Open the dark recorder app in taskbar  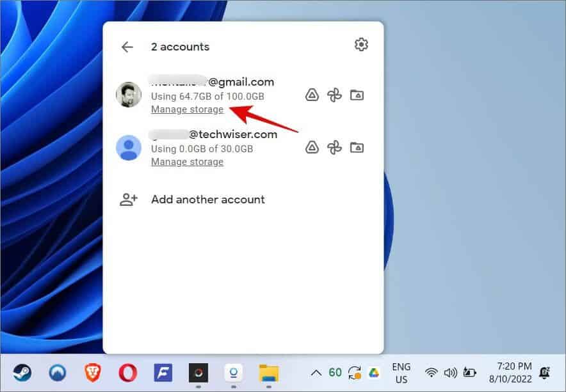pyautogui.click(x=198, y=373)
